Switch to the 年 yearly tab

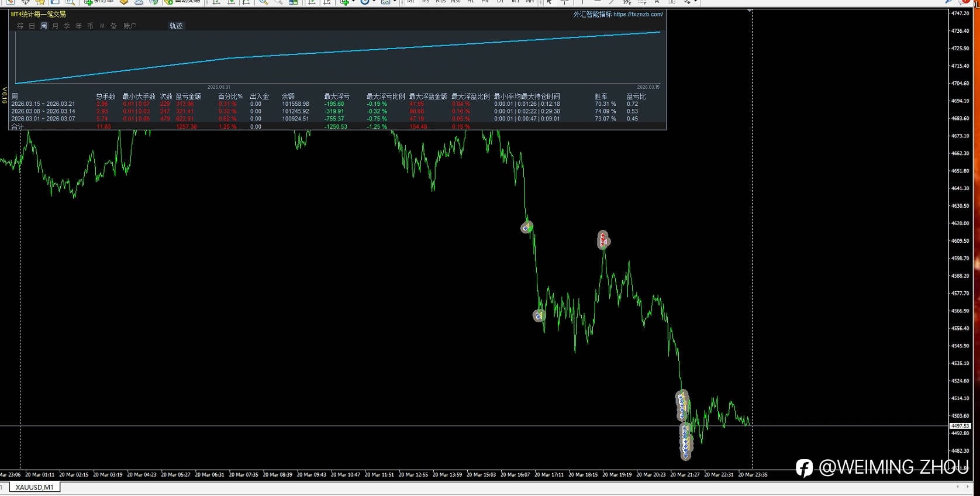(79, 26)
